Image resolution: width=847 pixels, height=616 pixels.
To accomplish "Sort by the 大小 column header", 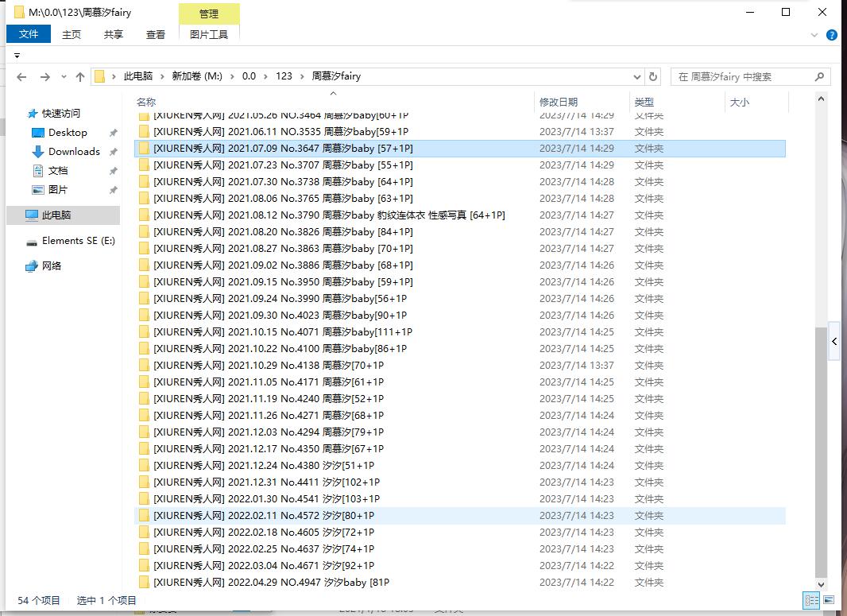I will pos(740,102).
